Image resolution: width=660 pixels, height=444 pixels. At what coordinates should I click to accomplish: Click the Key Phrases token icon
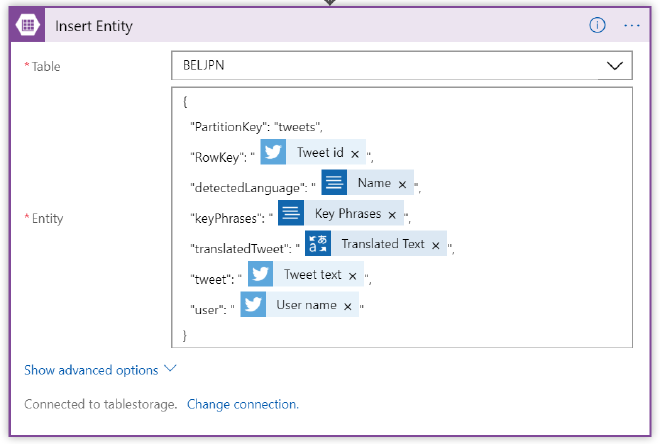pos(291,214)
